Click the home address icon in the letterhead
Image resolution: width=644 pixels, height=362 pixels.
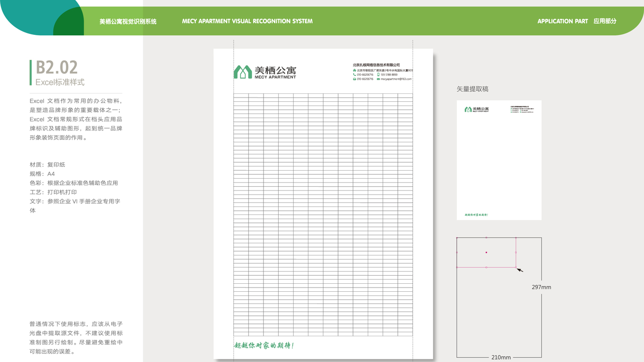(355, 70)
